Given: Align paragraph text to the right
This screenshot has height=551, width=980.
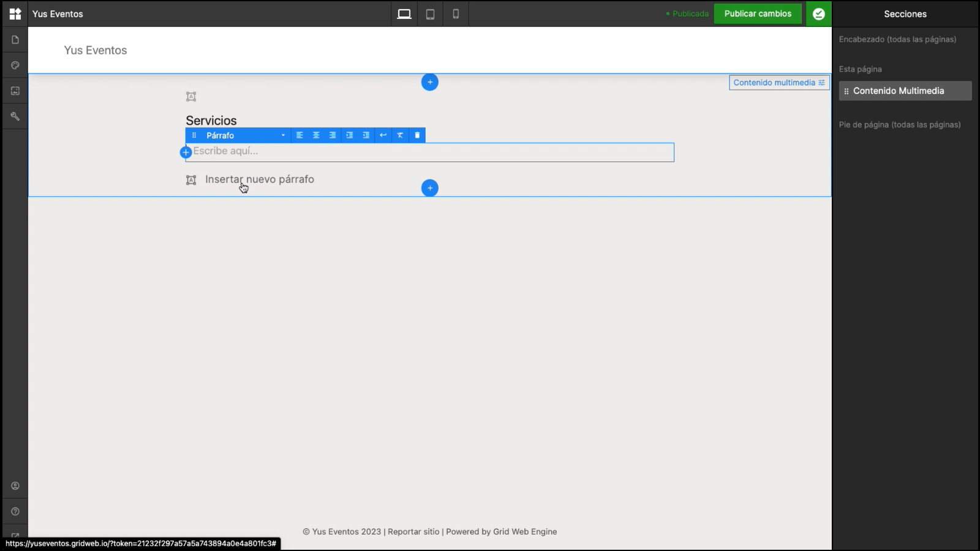Looking at the screenshot, I should [333, 135].
